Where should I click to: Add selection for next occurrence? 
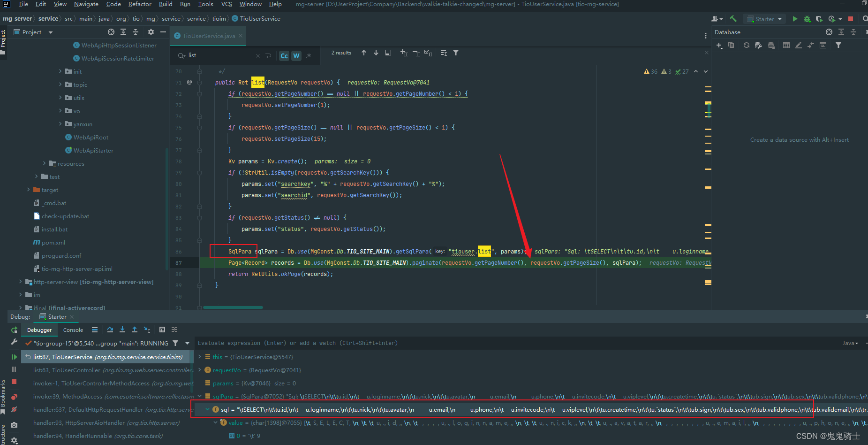click(x=404, y=53)
